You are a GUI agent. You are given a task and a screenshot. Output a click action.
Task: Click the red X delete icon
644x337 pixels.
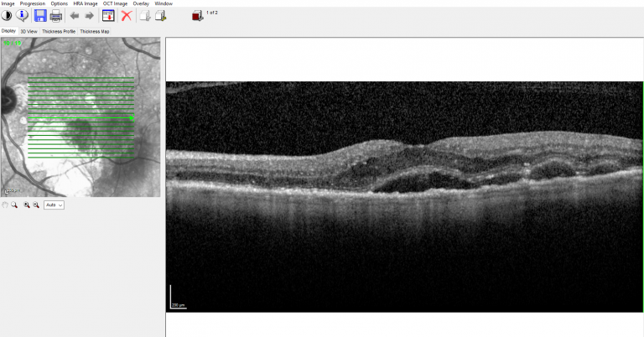tap(127, 15)
